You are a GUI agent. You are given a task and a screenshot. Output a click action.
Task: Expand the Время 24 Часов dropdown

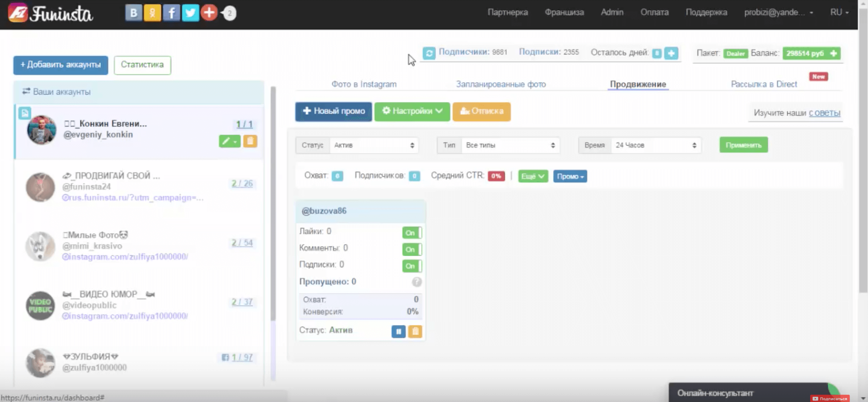point(655,145)
